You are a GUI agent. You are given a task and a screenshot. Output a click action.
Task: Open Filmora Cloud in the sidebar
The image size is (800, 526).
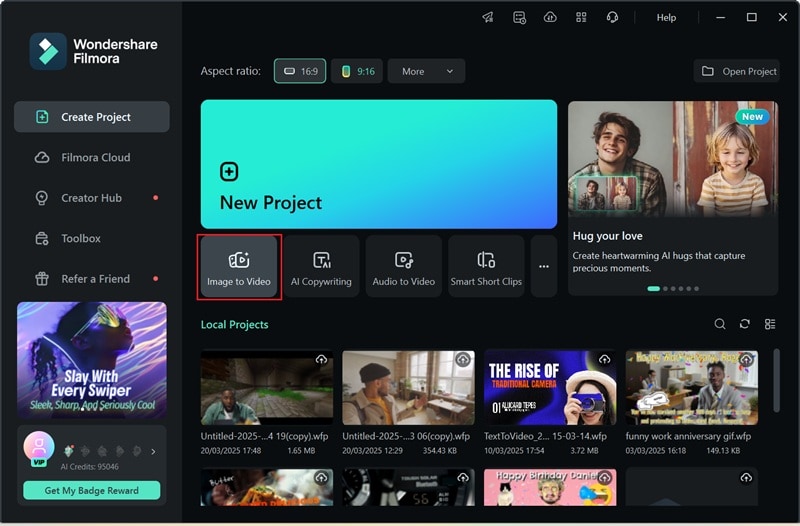[92, 157]
